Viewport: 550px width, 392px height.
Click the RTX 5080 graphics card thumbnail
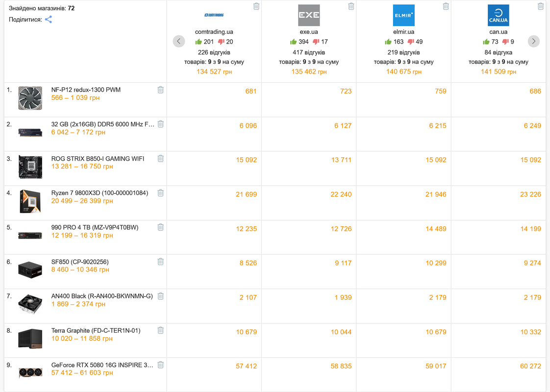(x=30, y=372)
